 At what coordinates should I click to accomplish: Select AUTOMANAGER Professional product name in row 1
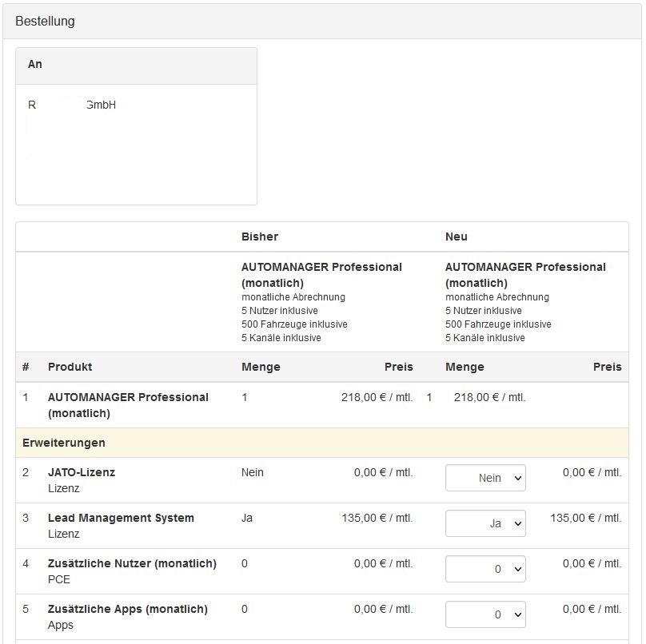pyautogui.click(x=128, y=405)
